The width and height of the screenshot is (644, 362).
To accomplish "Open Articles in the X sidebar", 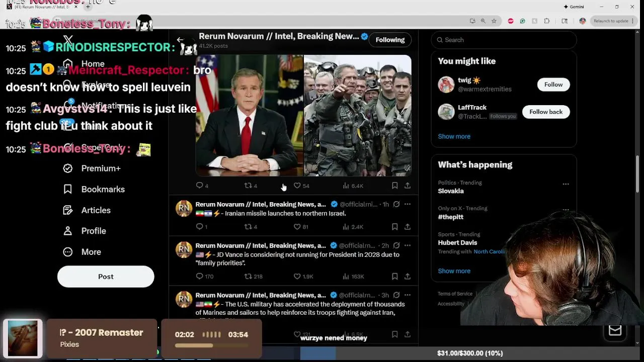I will 87,210.
